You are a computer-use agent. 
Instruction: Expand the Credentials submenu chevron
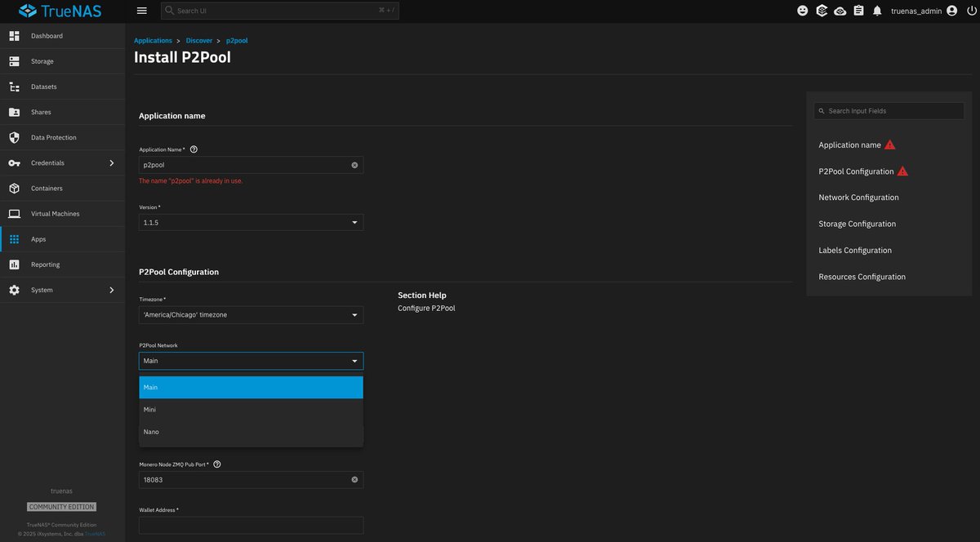click(x=112, y=163)
